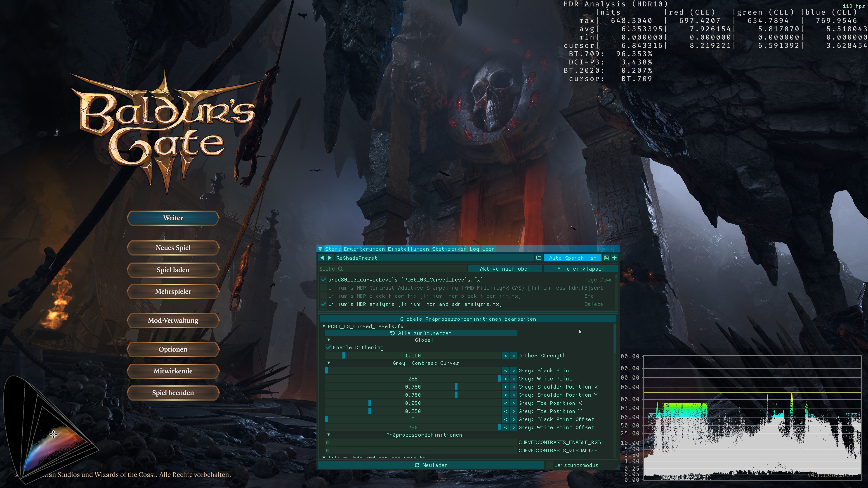Switch to the Einstellungen tab
Viewport: 868px width, 488px height.
[408, 249]
